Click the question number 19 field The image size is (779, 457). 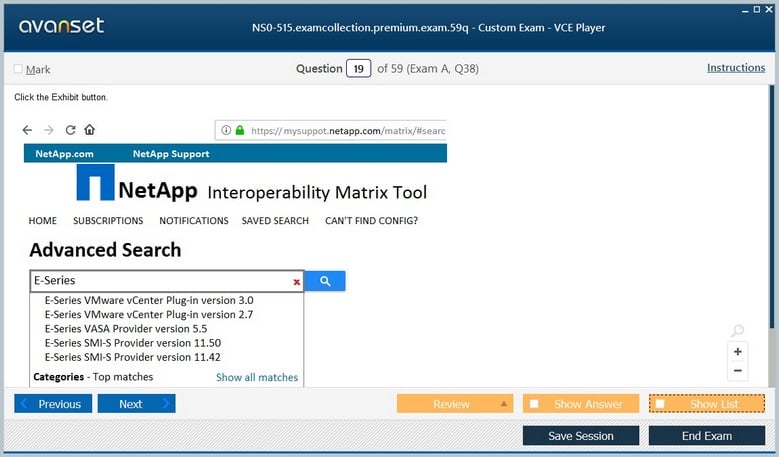(x=358, y=69)
